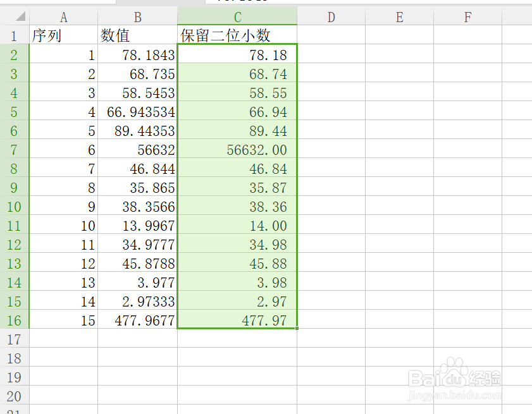Click sequence number 6 in column A
Image resolution: width=532 pixels, height=414 pixels.
click(63, 149)
